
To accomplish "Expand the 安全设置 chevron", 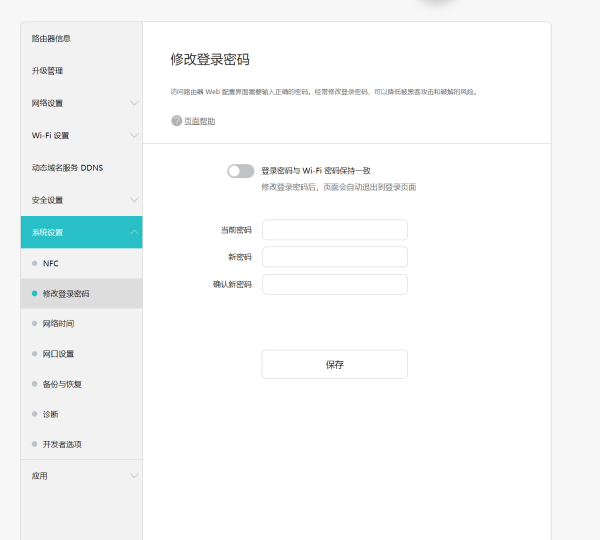I will tap(134, 200).
